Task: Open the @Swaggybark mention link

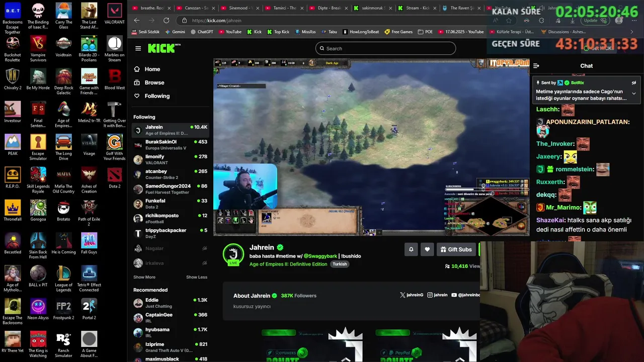Action: (320, 256)
